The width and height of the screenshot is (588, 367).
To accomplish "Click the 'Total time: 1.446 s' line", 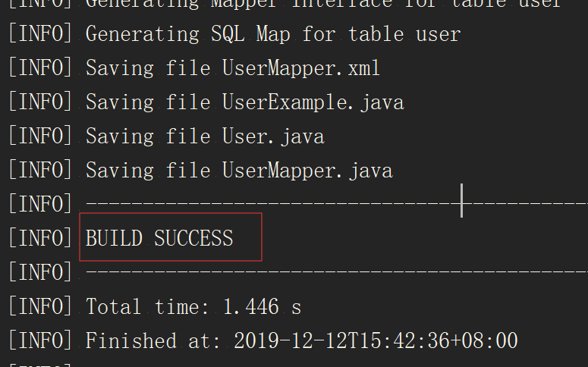I will tap(155, 306).
